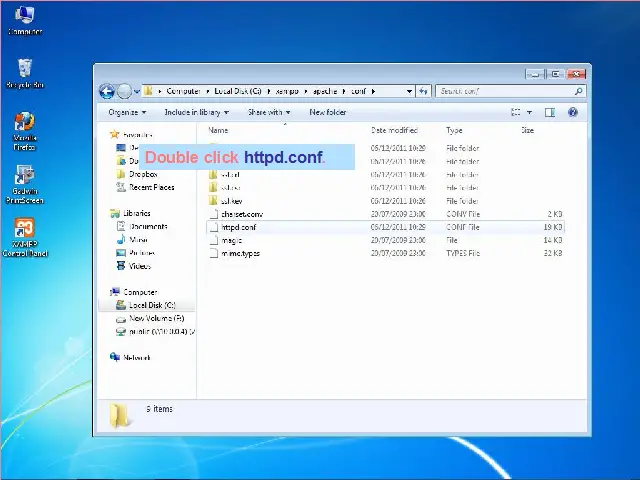Image resolution: width=640 pixels, height=480 pixels.
Task: Click the ssl.key folder icon
Action: tap(213, 201)
